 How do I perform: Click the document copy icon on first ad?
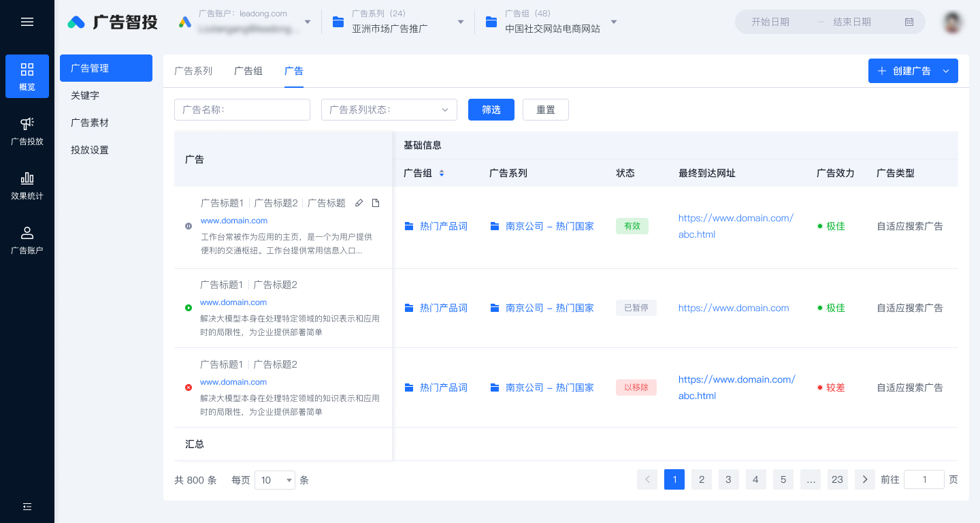[x=376, y=203]
